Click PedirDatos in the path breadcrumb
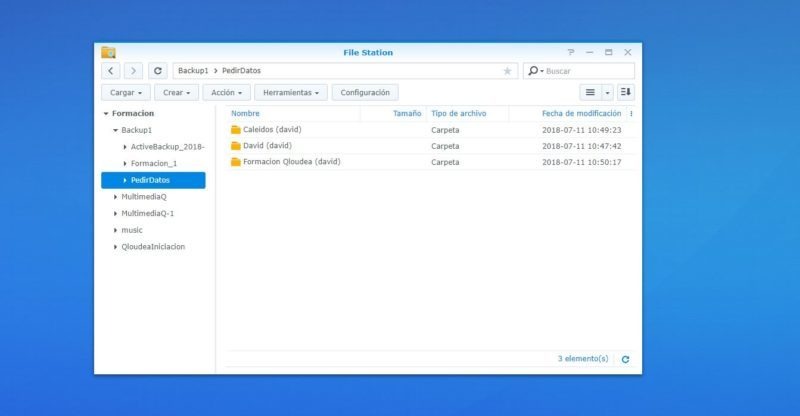Viewport: 800px width, 416px height. (x=241, y=71)
